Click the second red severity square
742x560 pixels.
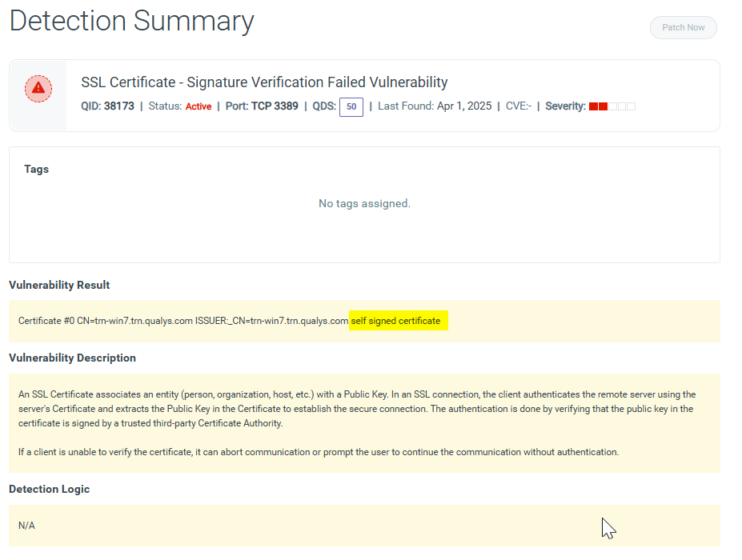(603, 106)
